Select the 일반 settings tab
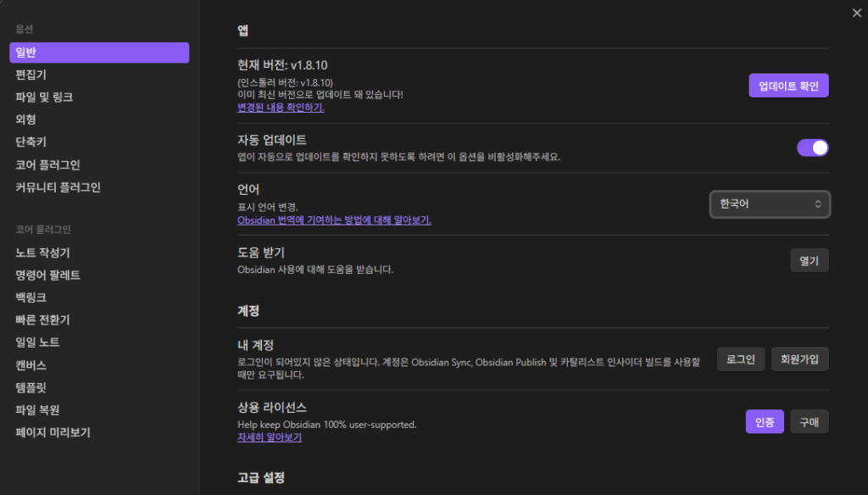 (99, 53)
